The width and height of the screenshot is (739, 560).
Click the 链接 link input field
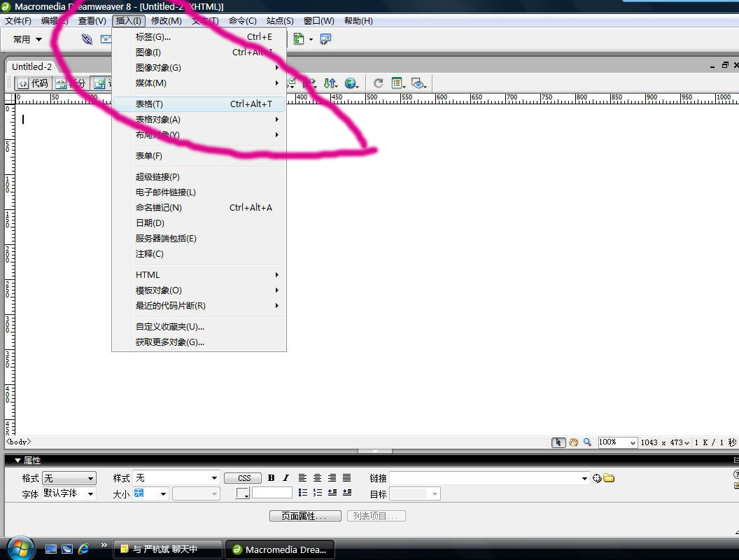485,479
